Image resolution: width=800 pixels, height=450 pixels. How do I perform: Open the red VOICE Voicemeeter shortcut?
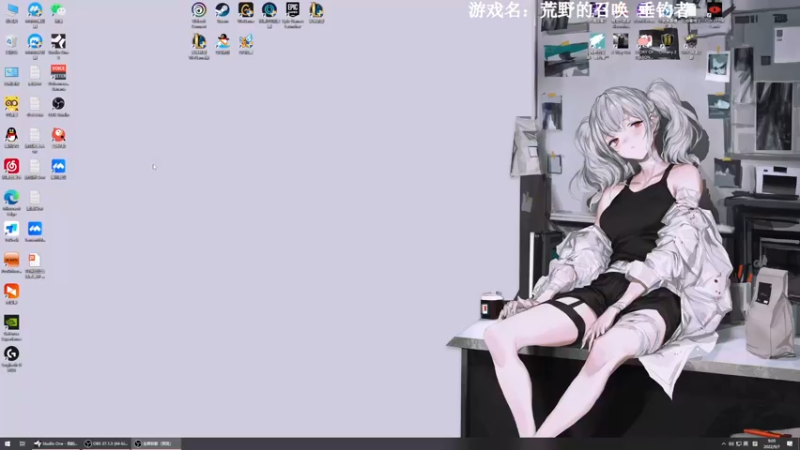coord(58,77)
